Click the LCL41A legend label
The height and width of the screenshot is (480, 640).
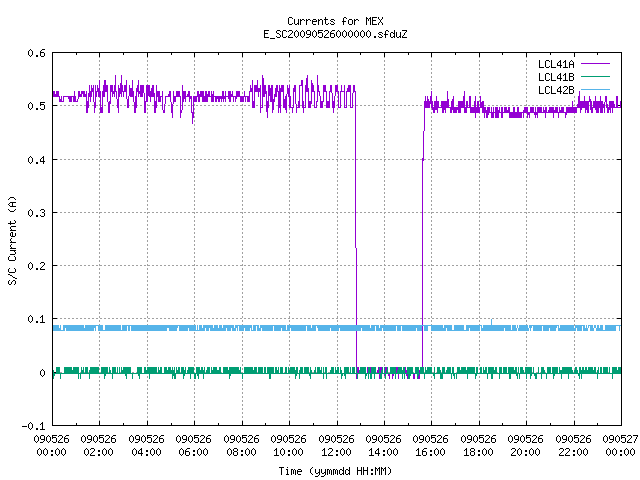point(556,64)
